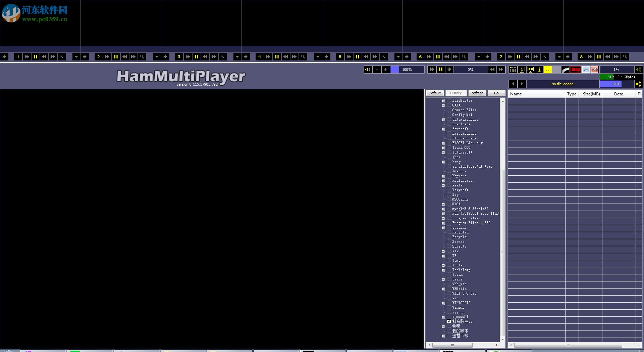Open dropdown arrow left of player 7 number
Screen dimensions: 644x352
coord(479,57)
